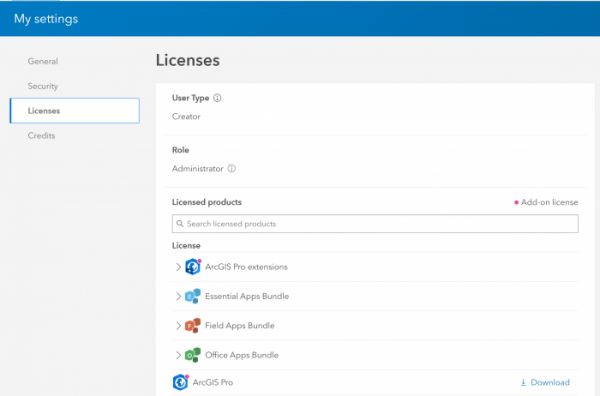Open the General settings tab

coord(43,61)
